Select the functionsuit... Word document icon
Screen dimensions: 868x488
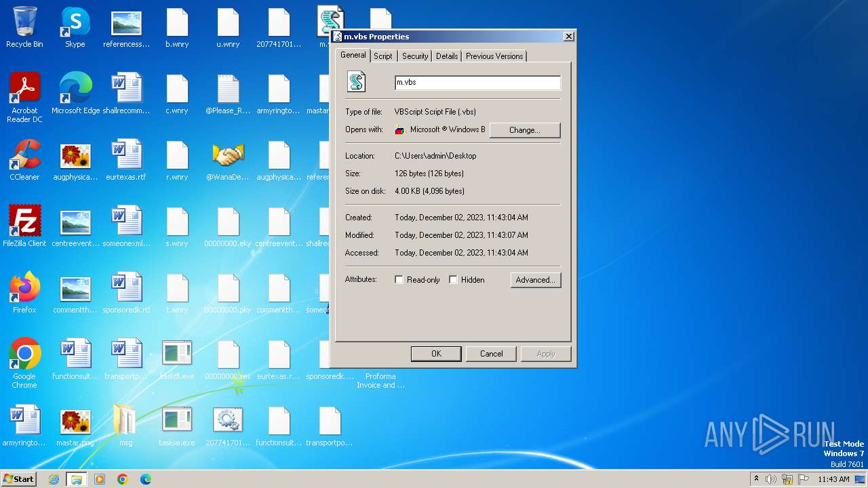75,359
